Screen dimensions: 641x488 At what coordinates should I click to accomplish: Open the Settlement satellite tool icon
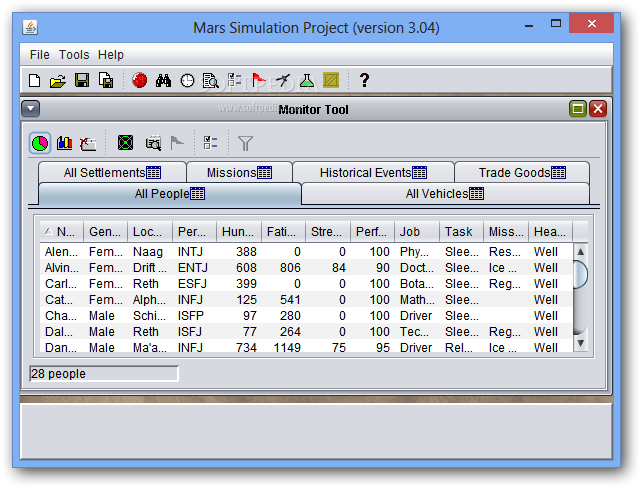[x=282, y=80]
